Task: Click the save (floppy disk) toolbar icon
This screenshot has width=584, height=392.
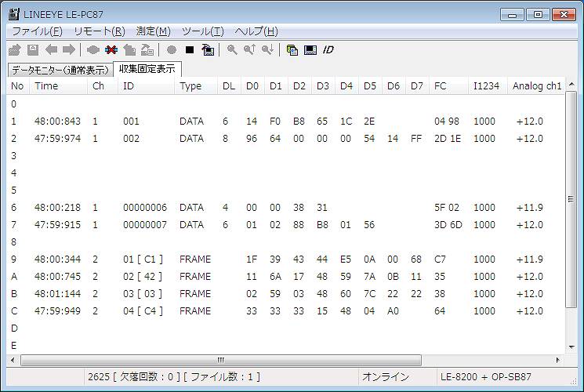Action: click(33, 49)
